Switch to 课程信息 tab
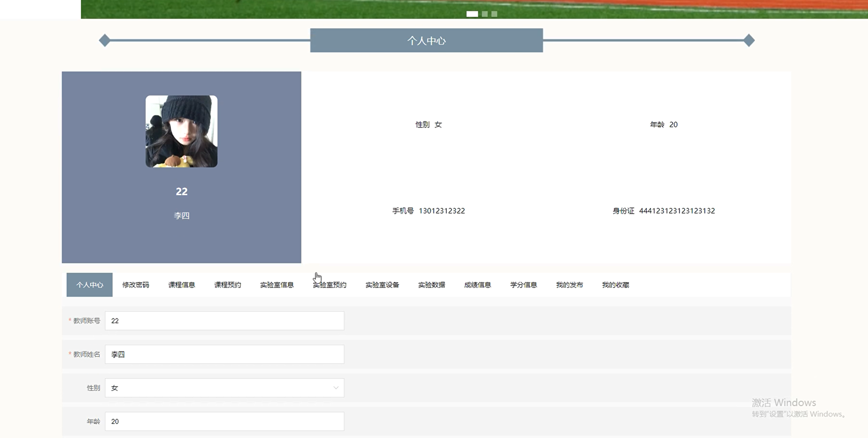Image resolution: width=868 pixels, height=438 pixels. click(181, 285)
